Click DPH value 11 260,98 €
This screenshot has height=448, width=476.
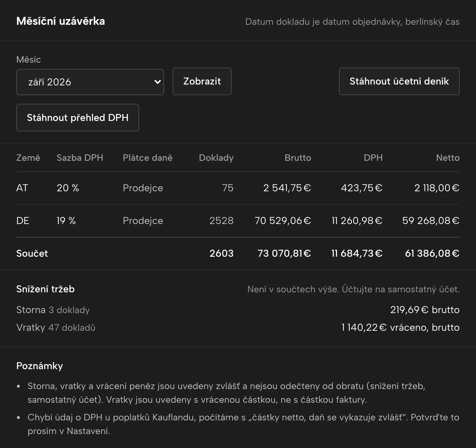(x=357, y=221)
